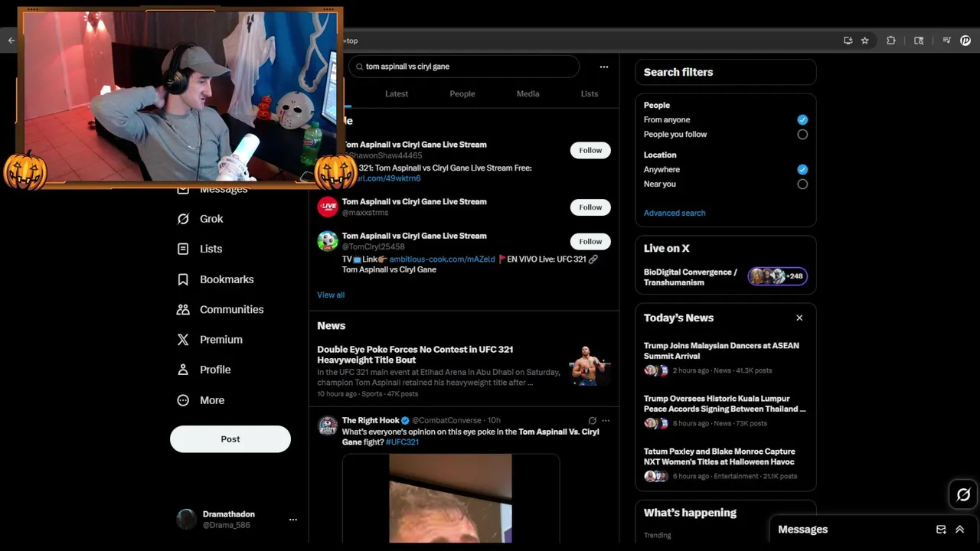Click the +248 listeners badge
Screen dimensions: 980x551
point(778,276)
